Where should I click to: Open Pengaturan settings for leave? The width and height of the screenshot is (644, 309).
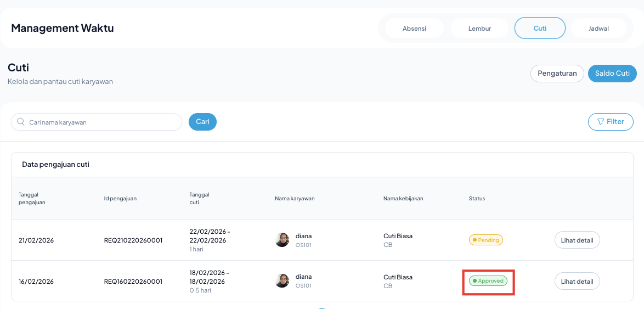pos(557,74)
